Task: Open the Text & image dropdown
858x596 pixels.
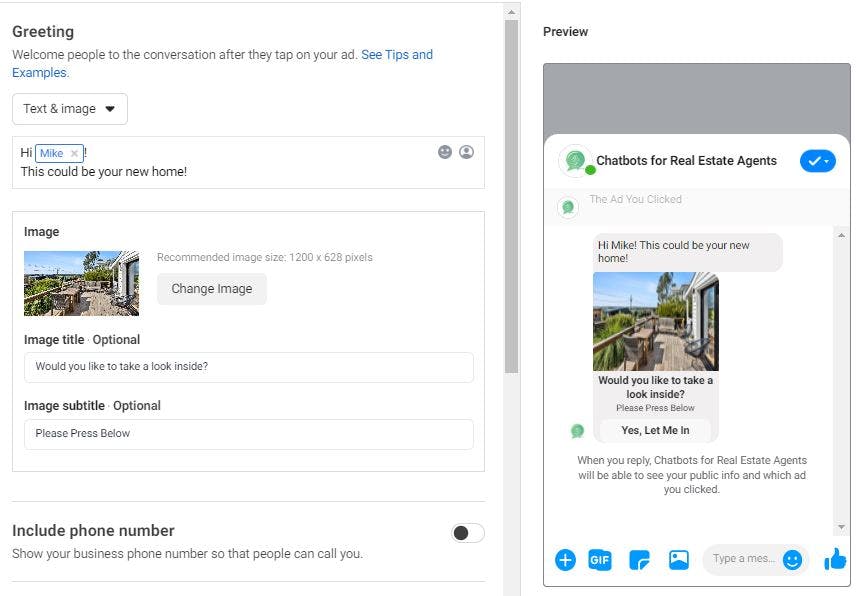Action: tap(69, 109)
